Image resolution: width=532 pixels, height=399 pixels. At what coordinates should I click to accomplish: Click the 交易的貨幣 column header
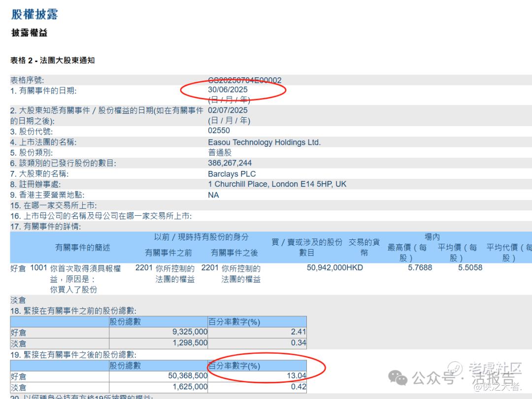click(365, 247)
